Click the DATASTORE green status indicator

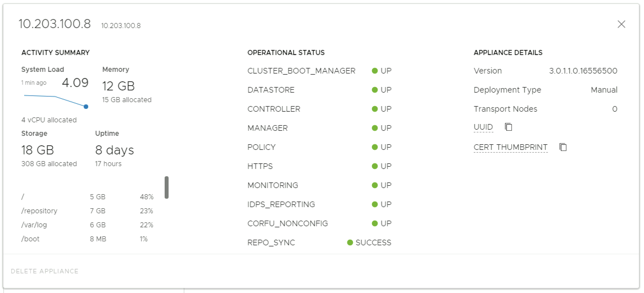click(x=375, y=90)
